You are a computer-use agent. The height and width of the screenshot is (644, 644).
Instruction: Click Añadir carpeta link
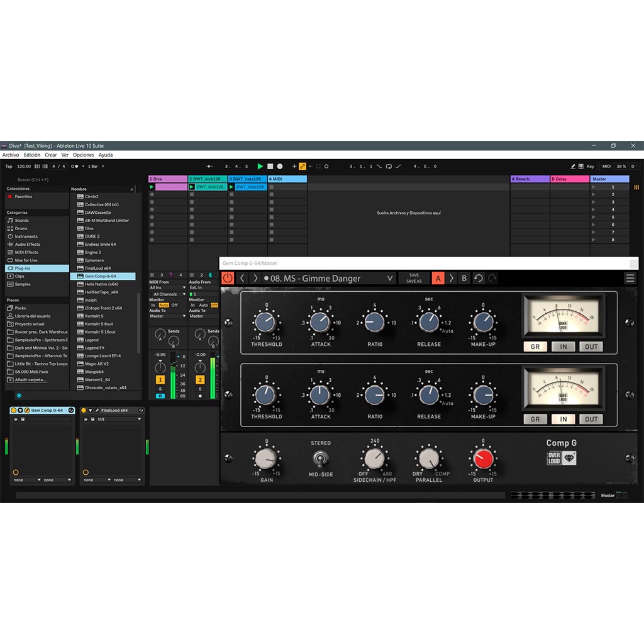[30, 380]
